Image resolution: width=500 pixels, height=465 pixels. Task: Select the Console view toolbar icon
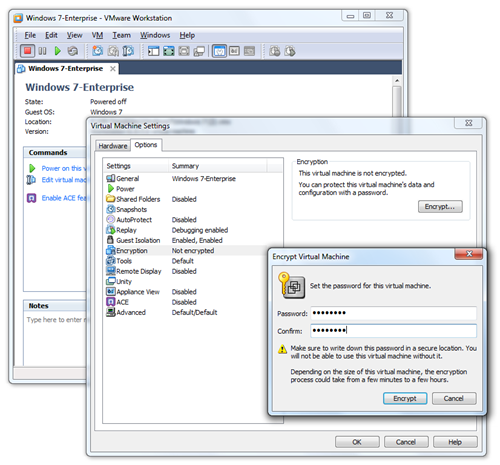point(249,51)
